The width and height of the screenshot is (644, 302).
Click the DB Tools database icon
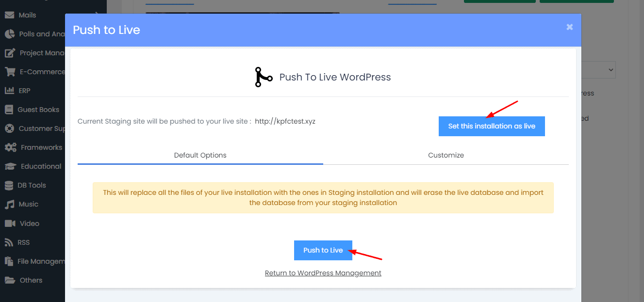[9, 185]
